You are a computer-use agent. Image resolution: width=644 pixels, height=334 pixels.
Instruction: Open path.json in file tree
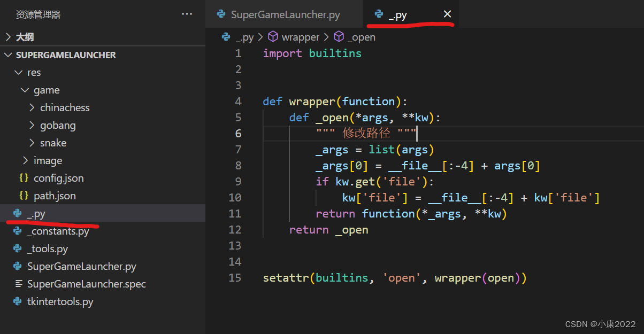[x=103, y=196]
